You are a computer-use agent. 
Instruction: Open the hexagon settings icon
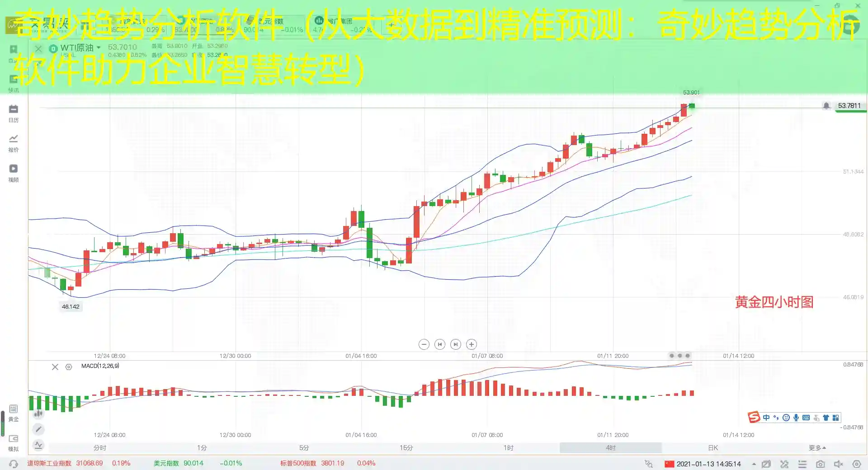857,464
